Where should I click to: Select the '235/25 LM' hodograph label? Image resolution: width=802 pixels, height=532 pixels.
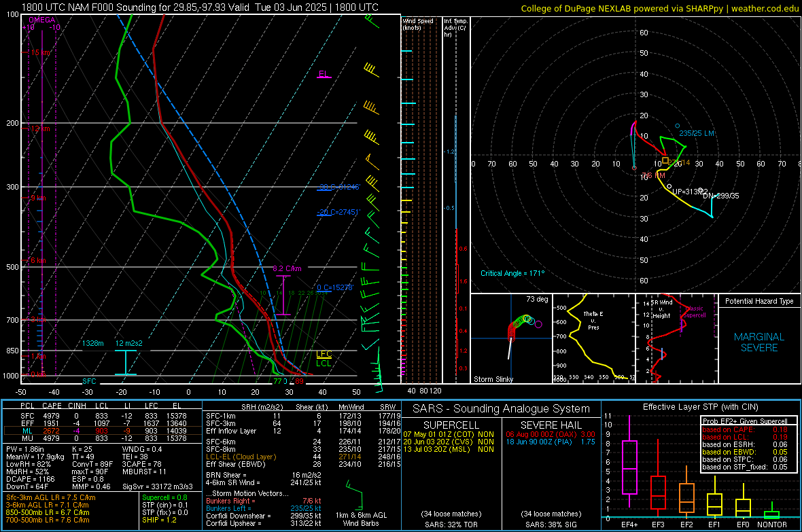[x=697, y=133]
